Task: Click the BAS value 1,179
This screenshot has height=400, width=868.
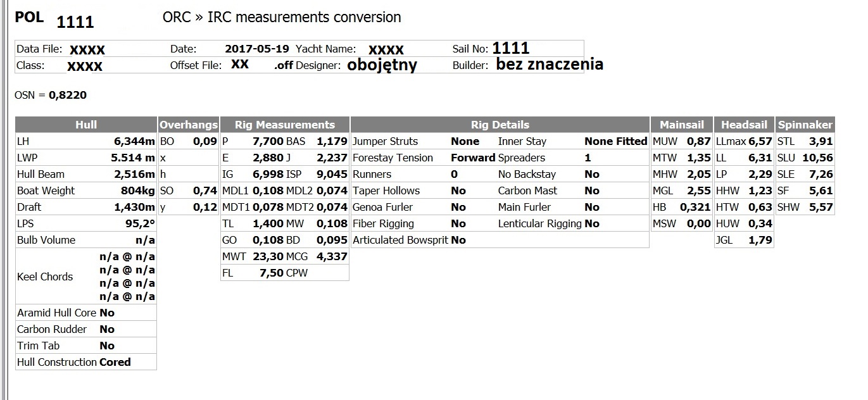Action: [x=332, y=141]
